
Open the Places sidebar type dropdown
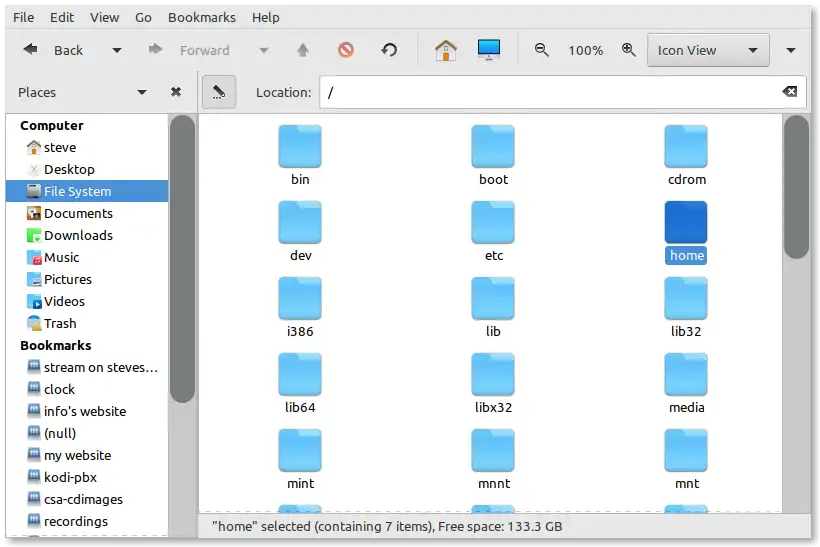pyautogui.click(x=142, y=93)
